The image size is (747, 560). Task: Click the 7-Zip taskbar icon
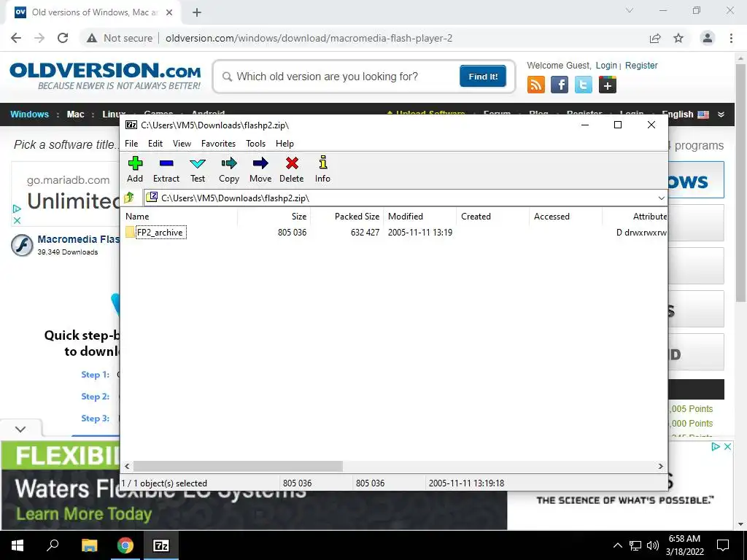point(161,545)
